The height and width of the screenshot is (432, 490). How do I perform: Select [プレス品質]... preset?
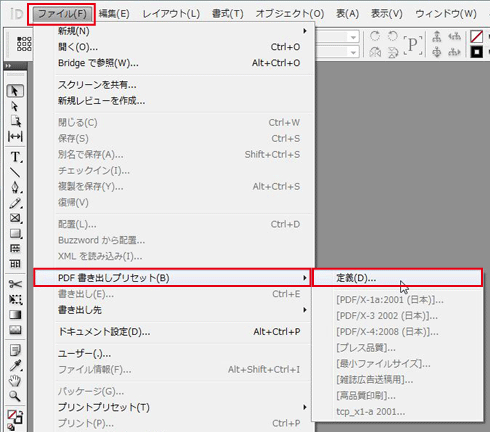[x=397, y=348]
